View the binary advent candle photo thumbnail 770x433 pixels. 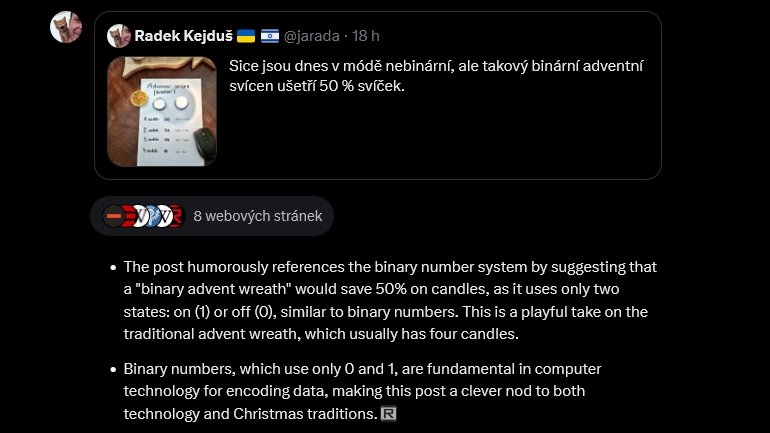162,110
